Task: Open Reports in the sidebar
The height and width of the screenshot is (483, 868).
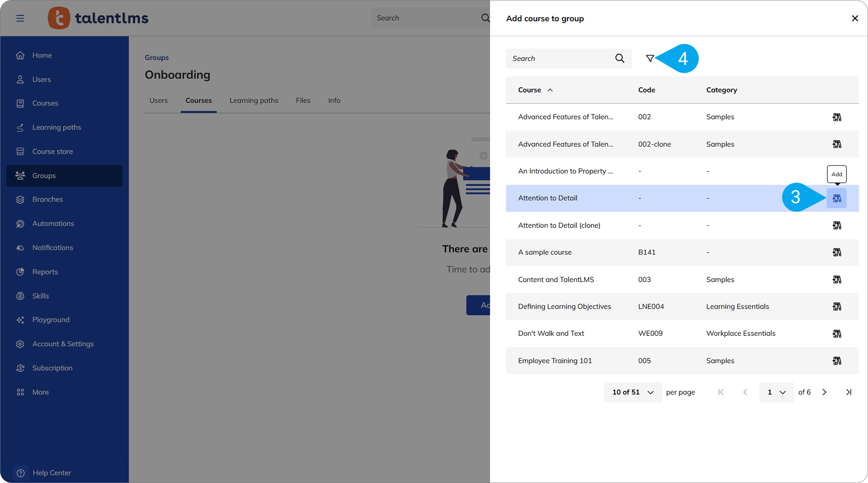Action: click(x=64, y=272)
